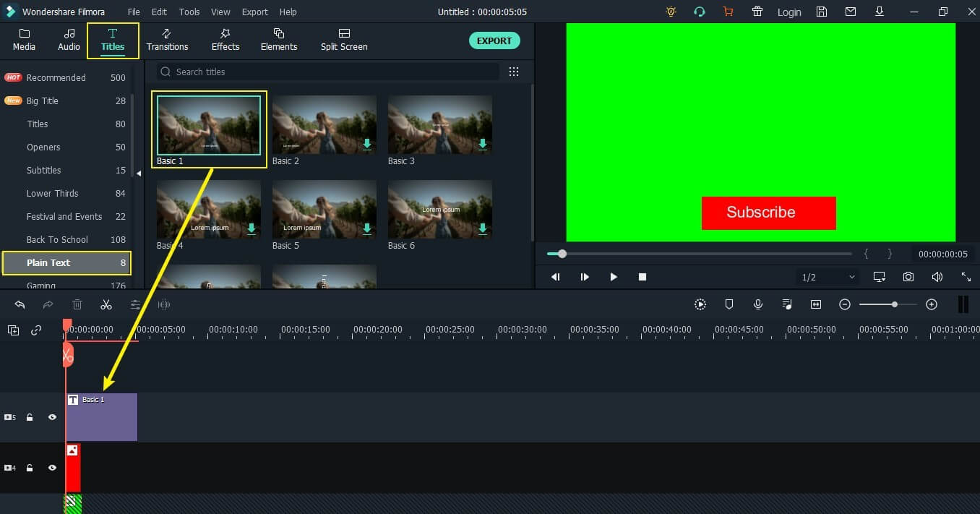Open the preview display settings monitor icon
Viewport: 980px width, 514px height.
click(x=880, y=277)
